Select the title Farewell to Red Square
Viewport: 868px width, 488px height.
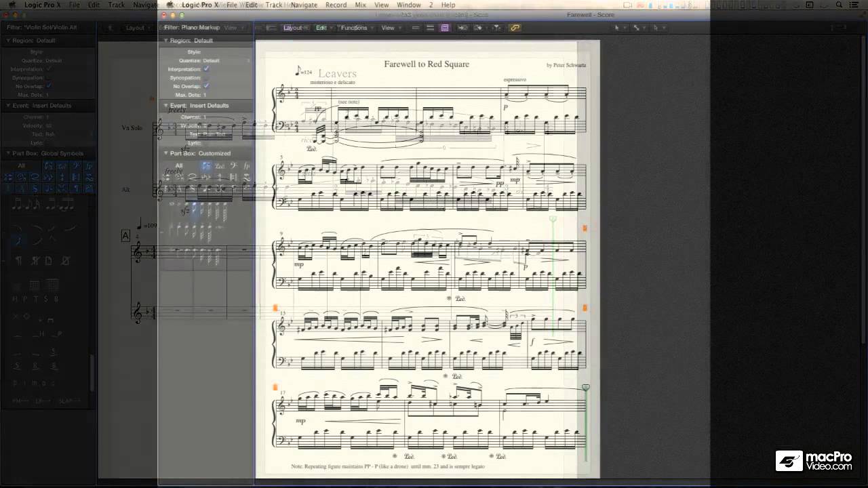click(427, 64)
